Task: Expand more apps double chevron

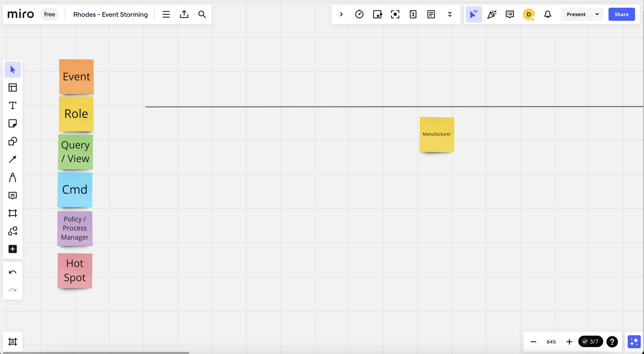Action: [450, 14]
